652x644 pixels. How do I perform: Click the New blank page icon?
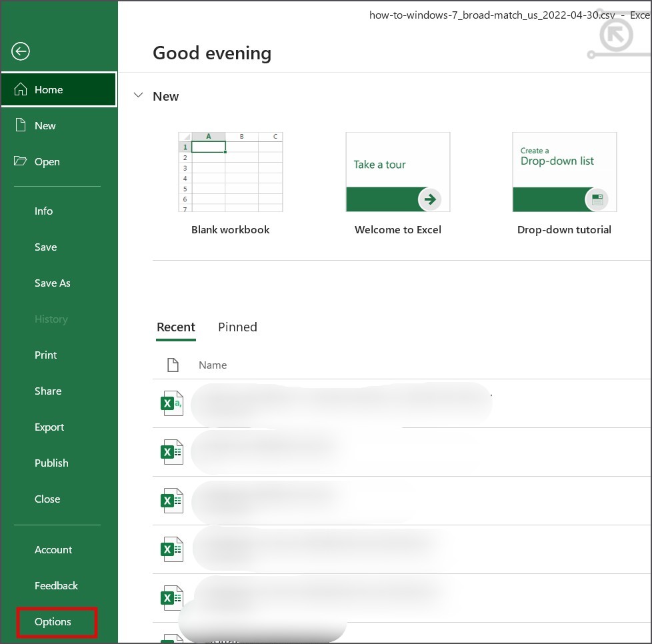click(21, 125)
